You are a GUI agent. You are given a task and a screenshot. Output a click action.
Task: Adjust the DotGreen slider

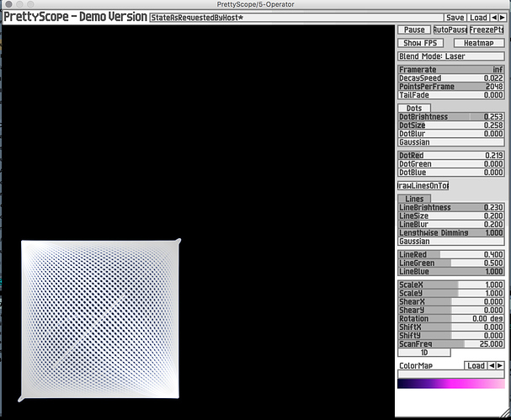click(451, 164)
